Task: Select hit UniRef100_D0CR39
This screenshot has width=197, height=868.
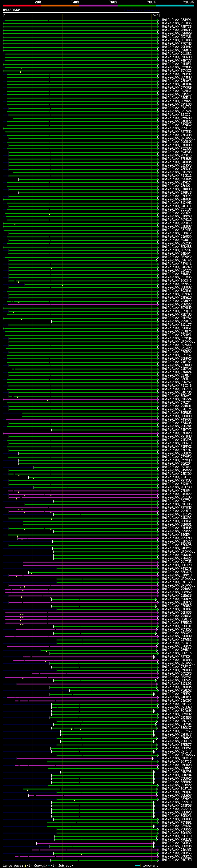Action: click(176, 843)
